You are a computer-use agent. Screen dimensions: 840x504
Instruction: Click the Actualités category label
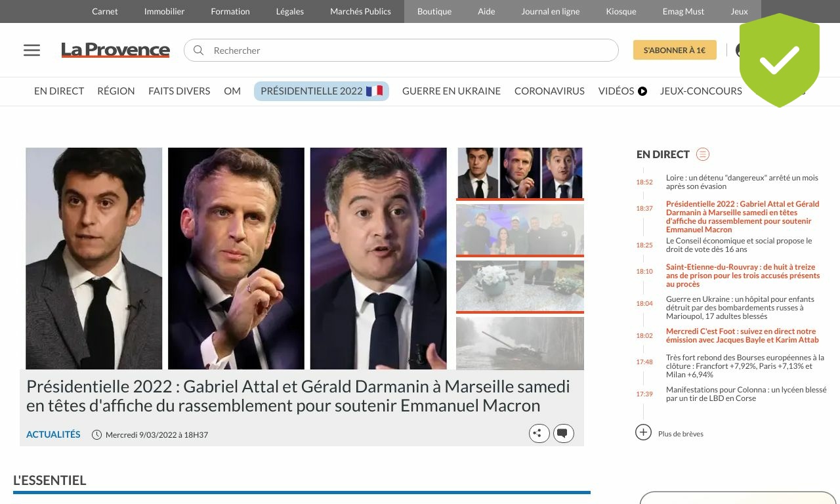[53, 434]
